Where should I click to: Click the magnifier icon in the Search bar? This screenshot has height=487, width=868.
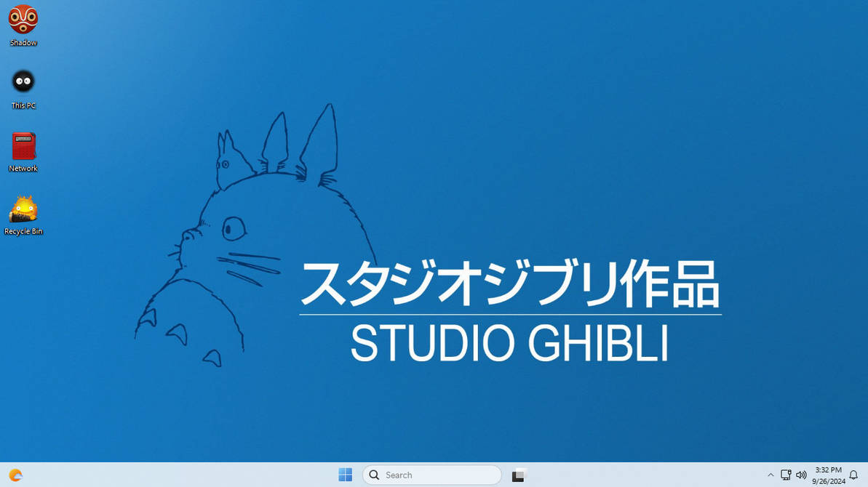pyautogui.click(x=373, y=475)
